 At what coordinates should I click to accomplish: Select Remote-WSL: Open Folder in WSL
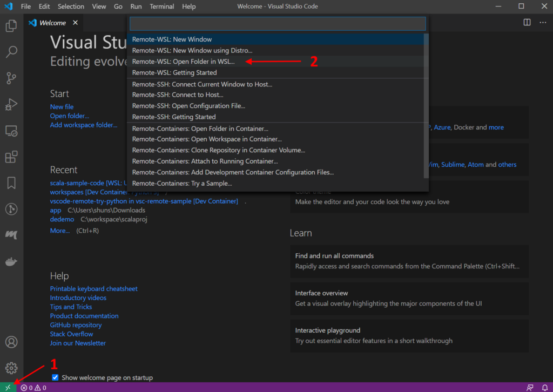(x=184, y=62)
